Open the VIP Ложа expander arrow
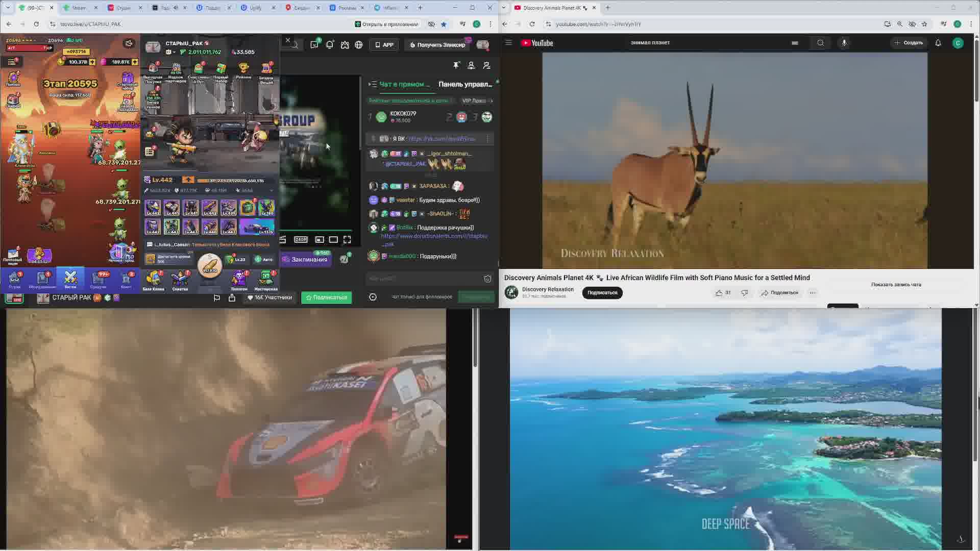This screenshot has height=551, width=980. pos(491,101)
